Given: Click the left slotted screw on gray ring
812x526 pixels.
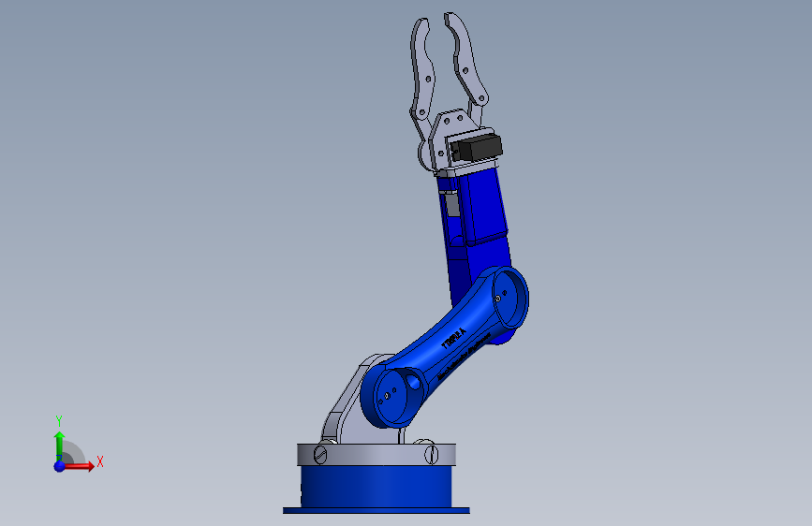Looking at the screenshot, I should pyautogui.click(x=321, y=455).
